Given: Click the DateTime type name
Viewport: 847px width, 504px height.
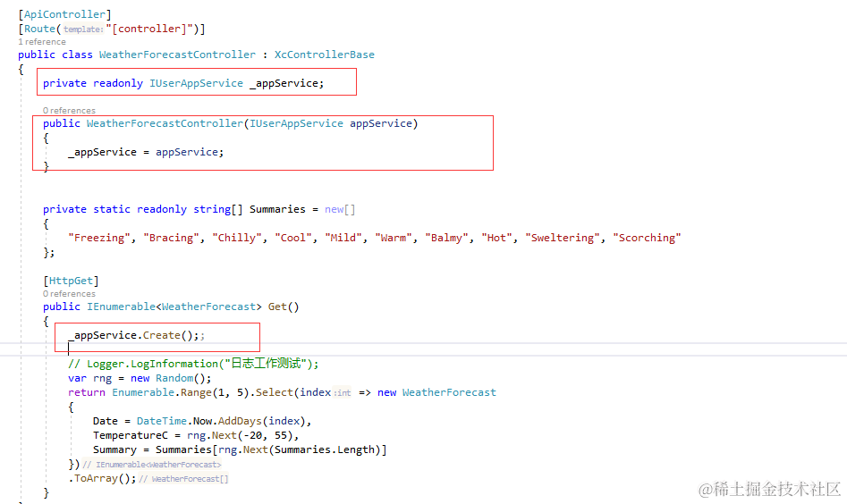Looking at the screenshot, I should tap(162, 421).
